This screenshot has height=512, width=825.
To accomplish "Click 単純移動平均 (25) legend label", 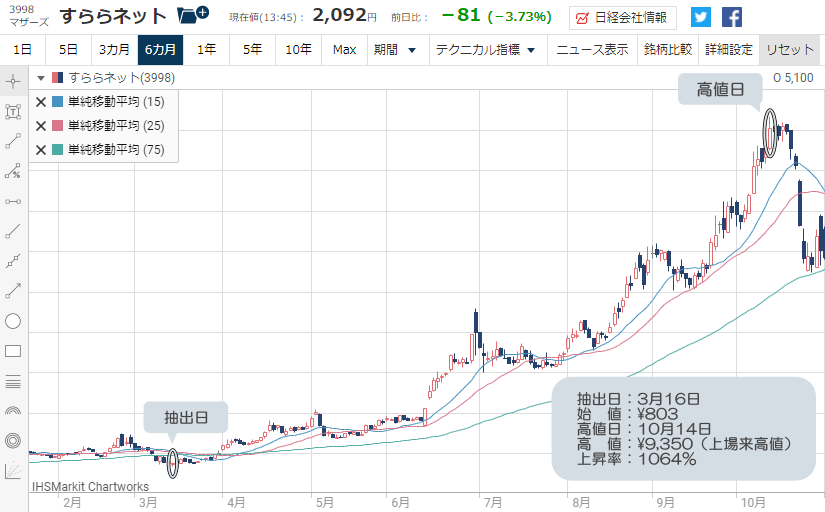I will click(x=116, y=125).
